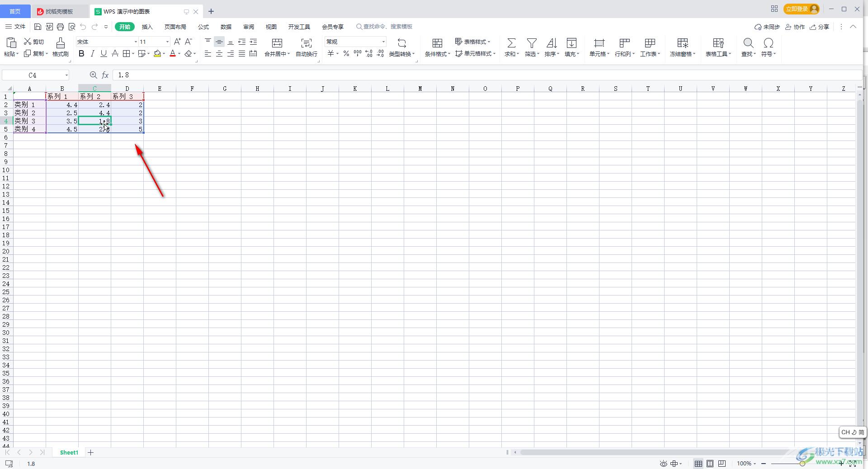Toggle eye protection mode in status bar

click(x=663, y=464)
